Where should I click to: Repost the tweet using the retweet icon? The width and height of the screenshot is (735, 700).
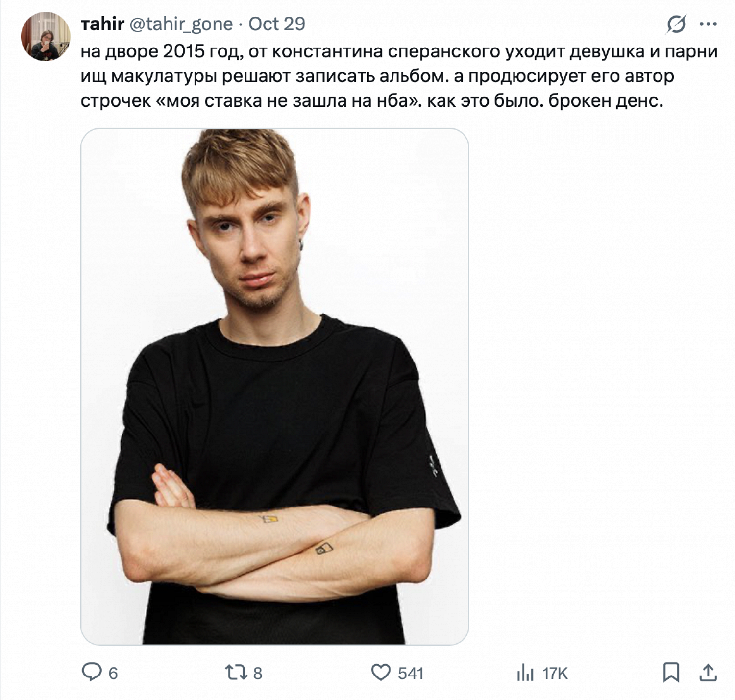point(236,672)
